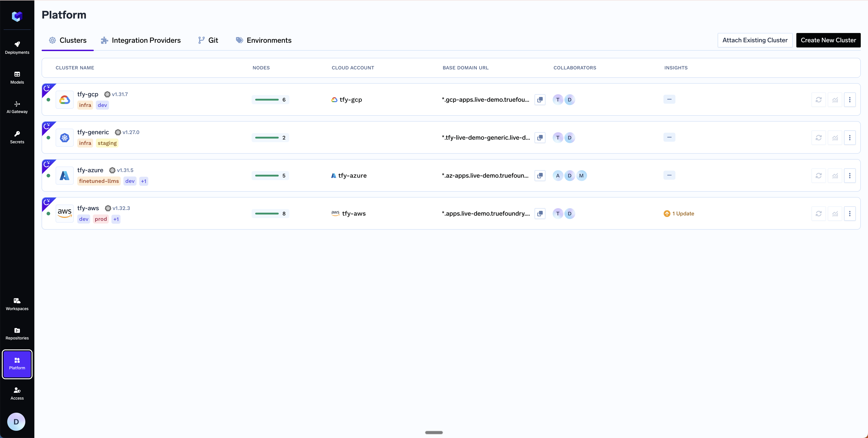Switch to Integration Providers tab
Image resolution: width=868 pixels, height=438 pixels.
pos(141,40)
